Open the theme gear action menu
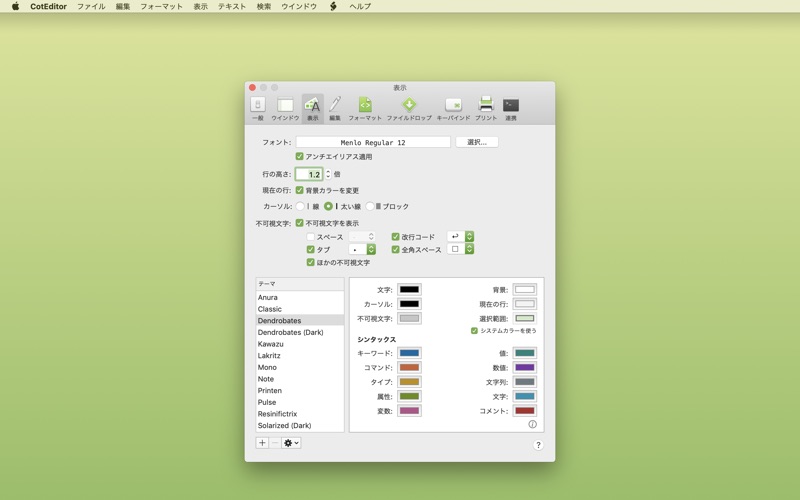 click(x=291, y=443)
